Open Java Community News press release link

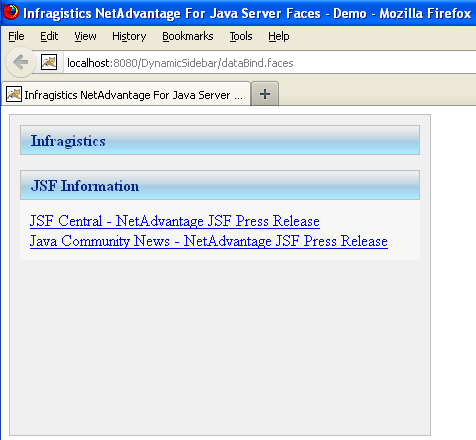tap(209, 241)
